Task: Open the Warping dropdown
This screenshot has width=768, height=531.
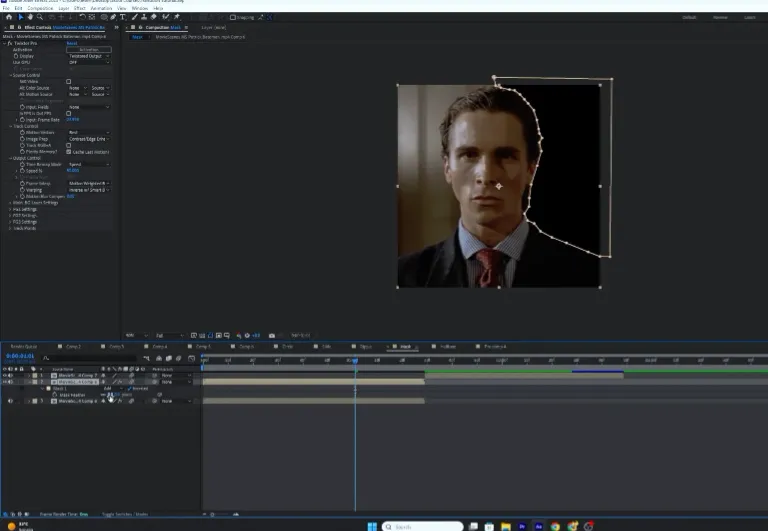Action: click(x=89, y=190)
